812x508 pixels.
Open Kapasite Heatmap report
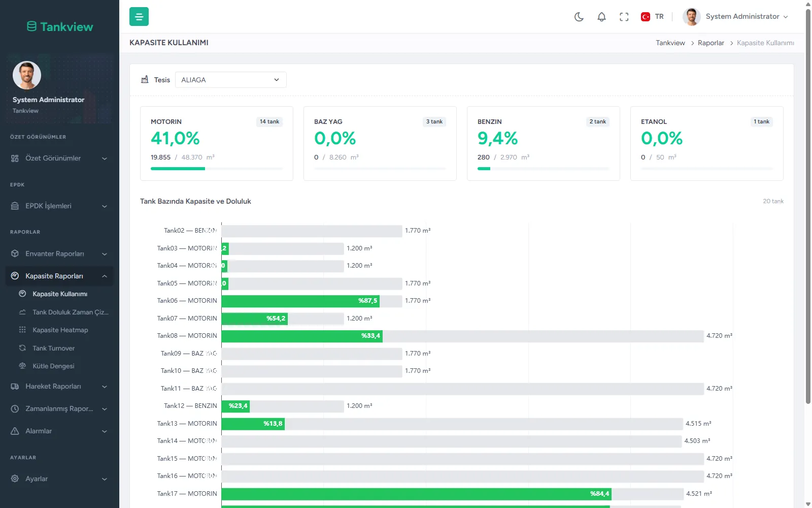(59, 330)
